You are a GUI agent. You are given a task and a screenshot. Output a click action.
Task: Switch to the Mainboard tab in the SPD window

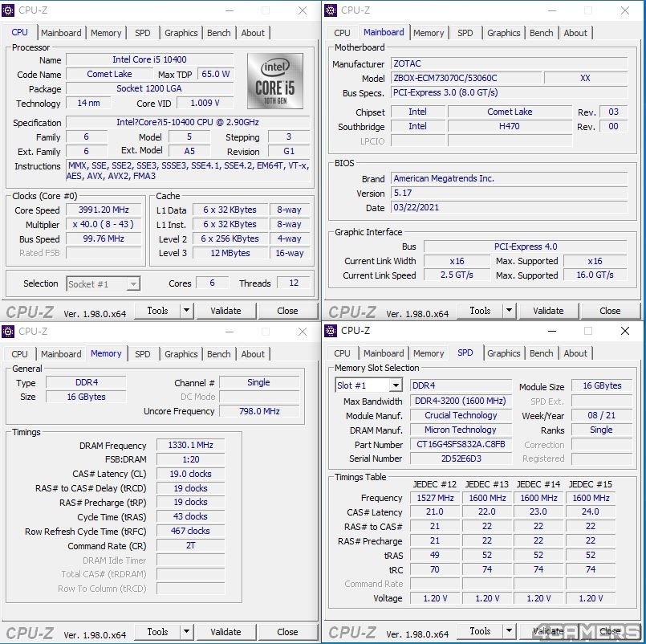point(384,353)
